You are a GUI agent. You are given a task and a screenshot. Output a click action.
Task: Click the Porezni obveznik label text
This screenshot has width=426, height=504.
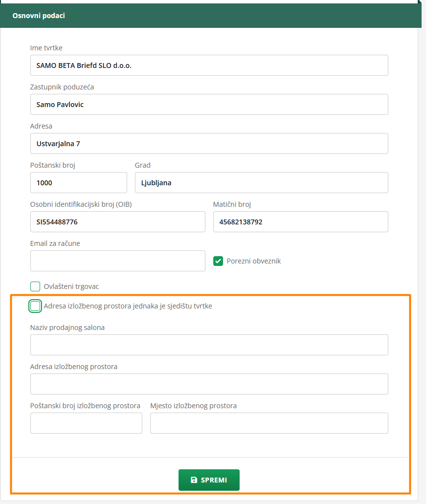click(253, 261)
